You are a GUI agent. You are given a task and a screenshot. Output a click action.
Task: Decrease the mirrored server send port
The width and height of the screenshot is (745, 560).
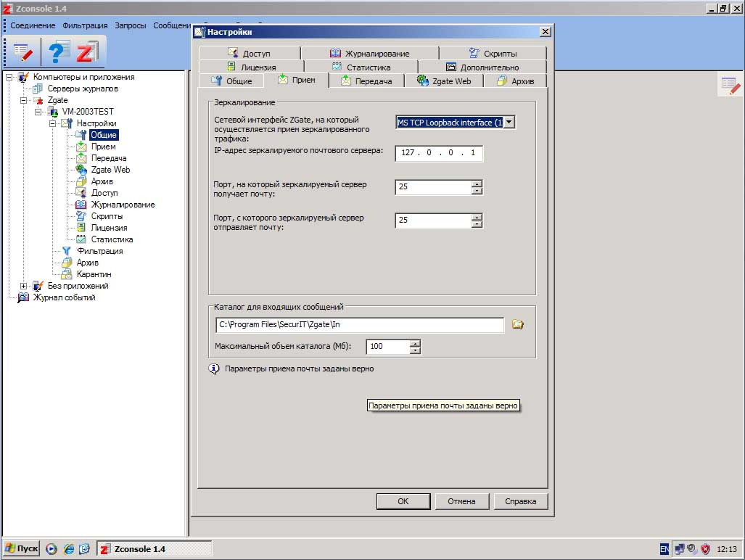tap(477, 224)
